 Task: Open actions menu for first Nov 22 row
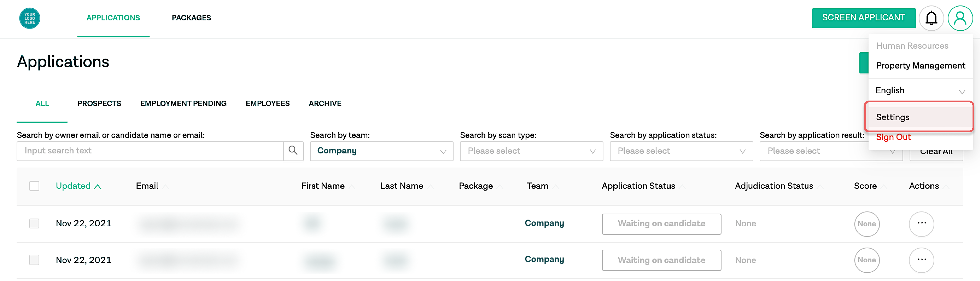coord(921,224)
